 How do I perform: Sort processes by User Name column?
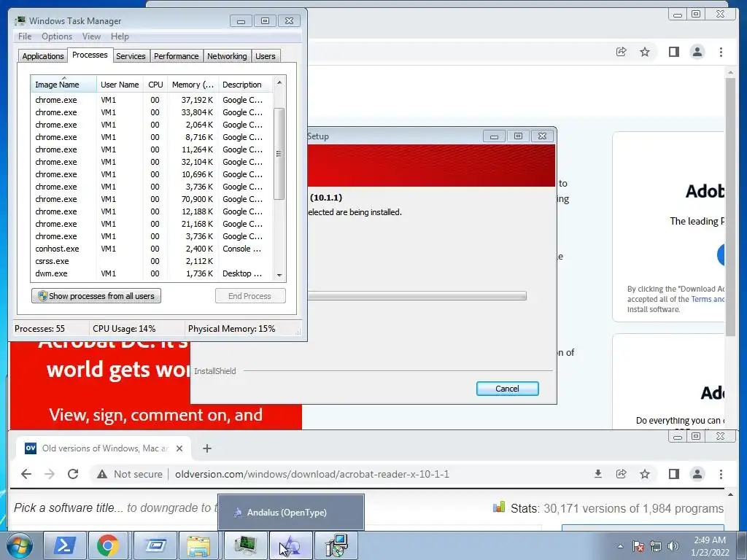[x=120, y=85]
